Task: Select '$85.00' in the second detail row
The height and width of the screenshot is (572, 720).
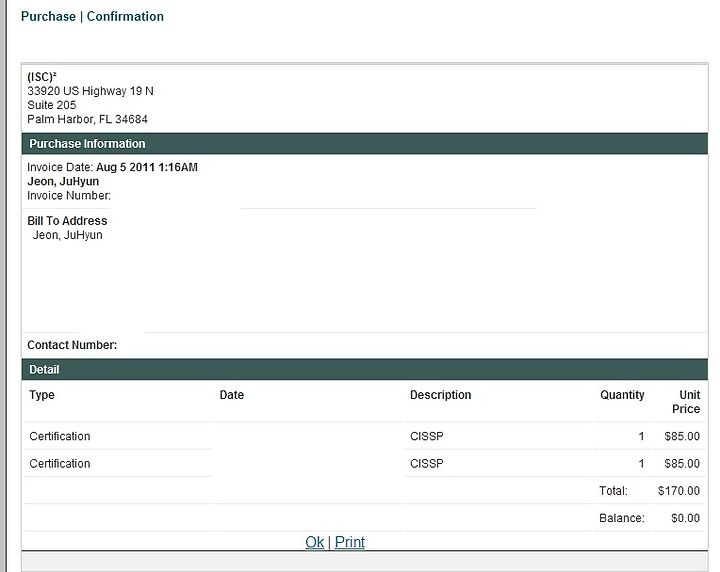Action: tap(682, 464)
